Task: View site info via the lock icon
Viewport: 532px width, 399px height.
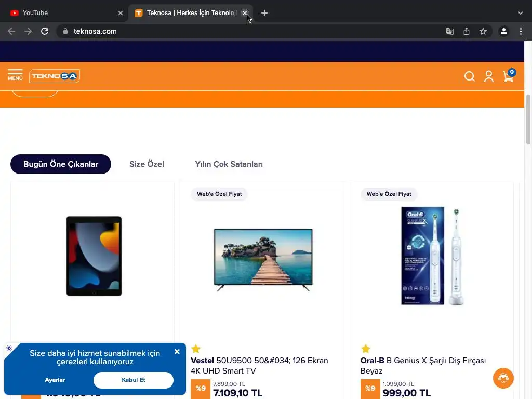Action: pyautogui.click(x=65, y=31)
